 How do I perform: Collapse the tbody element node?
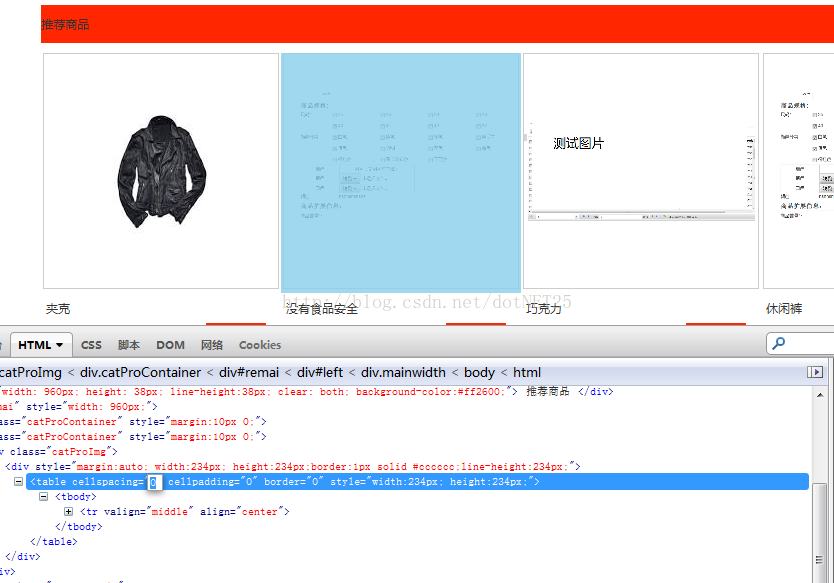[x=44, y=496]
